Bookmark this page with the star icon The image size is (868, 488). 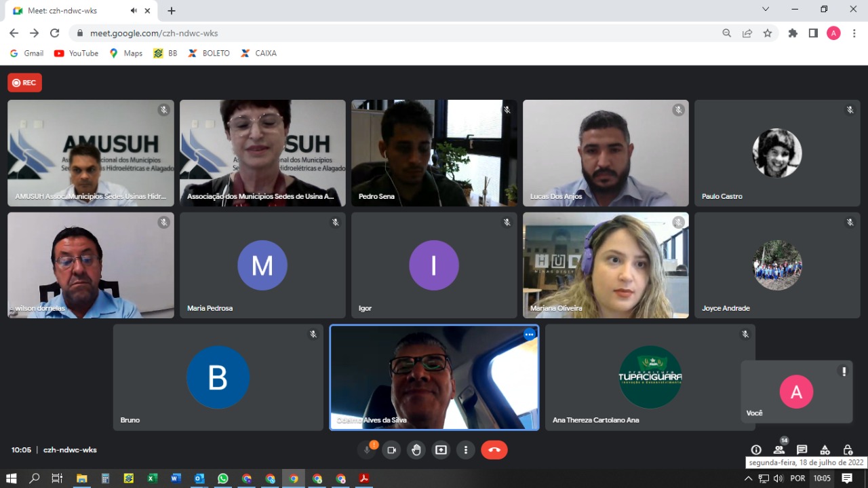tap(768, 33)
